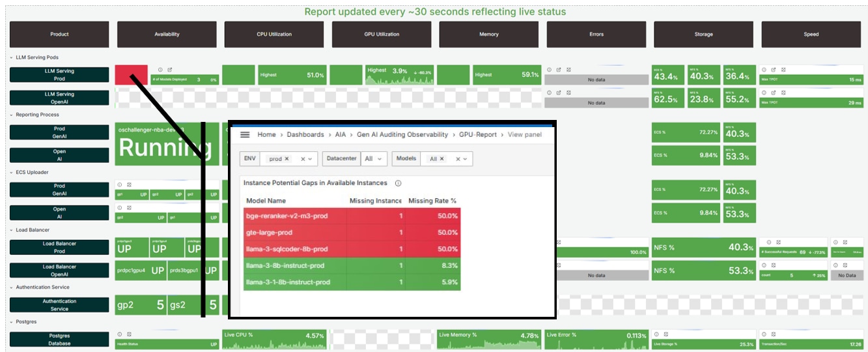Image resolution: width=868 pixels, height=352 pixels.
Task: Click the gte-large-prod row
Action: click(x=352, y=233)
